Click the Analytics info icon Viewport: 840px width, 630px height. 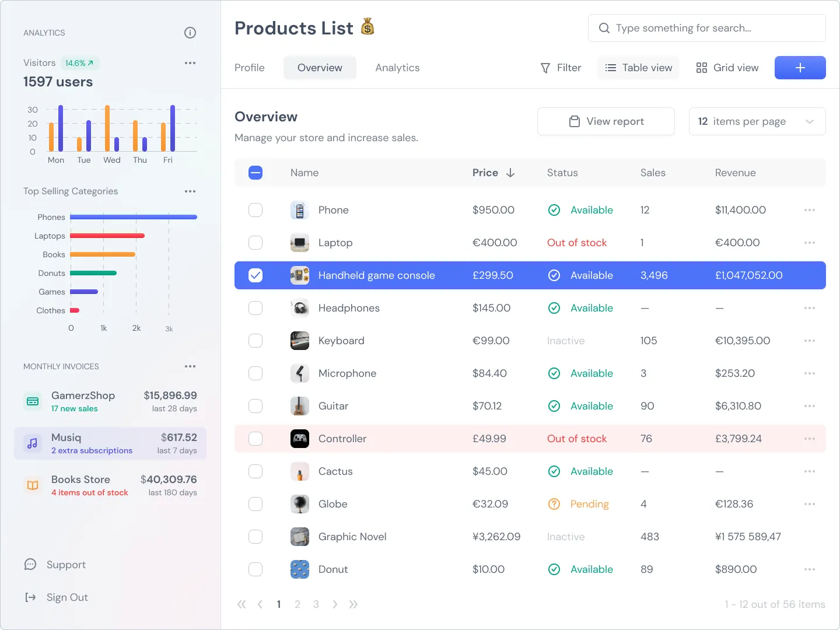tap(190, 33)
